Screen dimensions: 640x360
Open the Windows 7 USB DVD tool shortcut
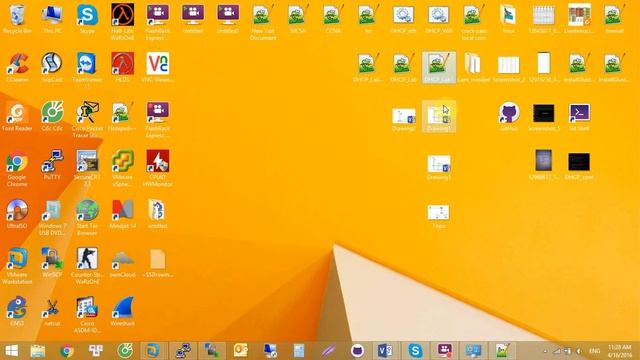(x=52, y=217)
